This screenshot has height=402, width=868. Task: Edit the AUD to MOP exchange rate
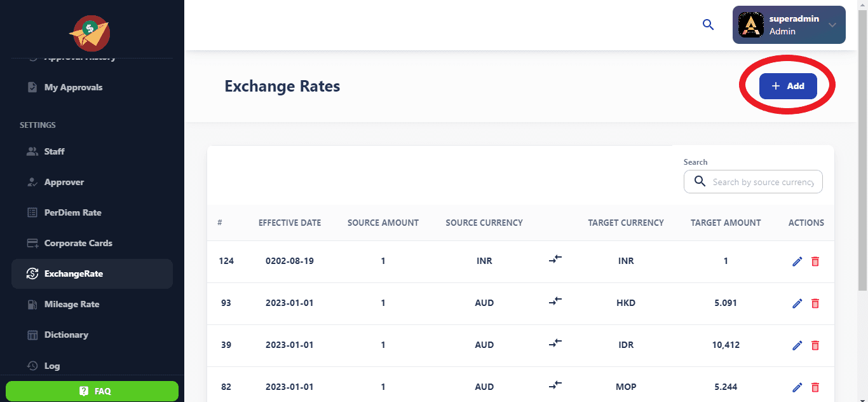(x=797, y=387)
